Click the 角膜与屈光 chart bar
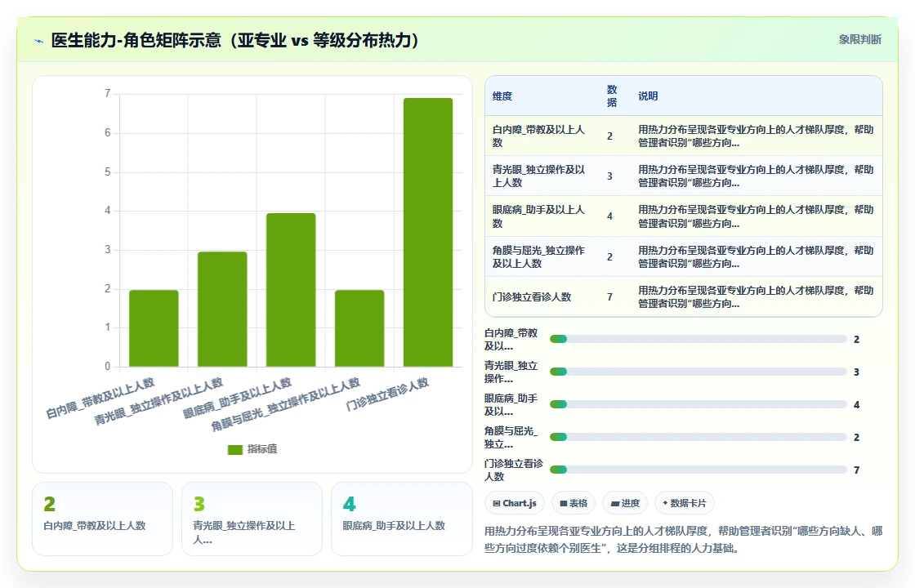This screenshot has height=588, width=915. [359, 328]
